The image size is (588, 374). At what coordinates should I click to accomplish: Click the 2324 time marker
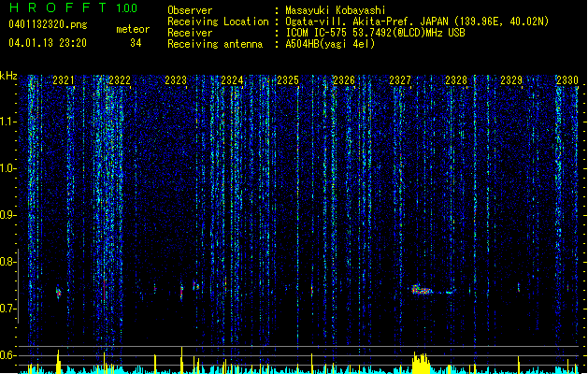point(232,79)
